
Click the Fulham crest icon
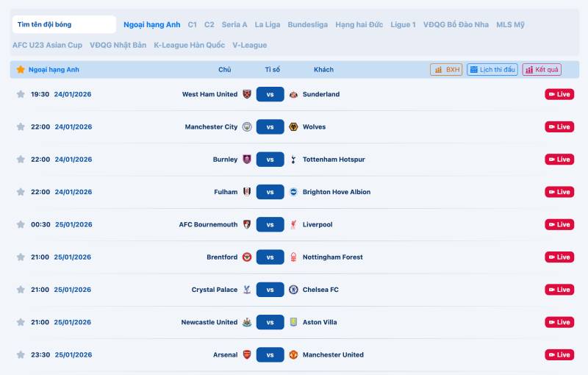pyautogui.click(x=247, y=192)
